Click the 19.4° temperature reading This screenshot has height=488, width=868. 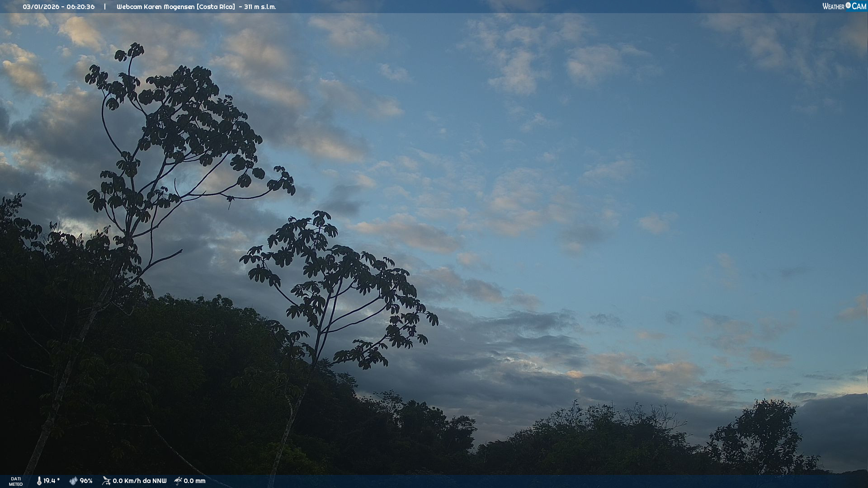(52, 481)
